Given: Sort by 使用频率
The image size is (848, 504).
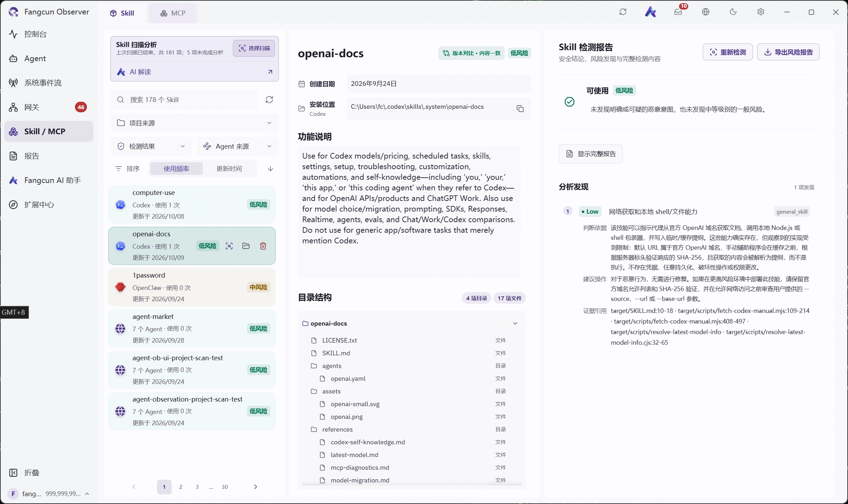Looking at the screenshot, I should click(176, 169).
